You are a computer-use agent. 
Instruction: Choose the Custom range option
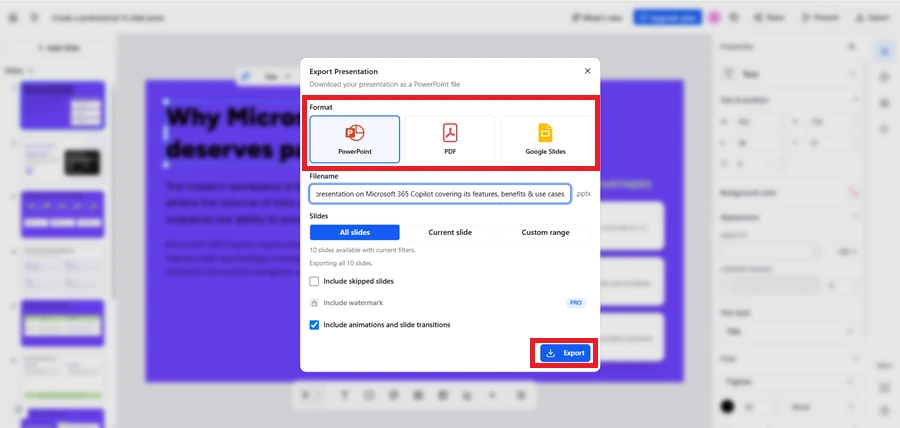pos(545,232)
